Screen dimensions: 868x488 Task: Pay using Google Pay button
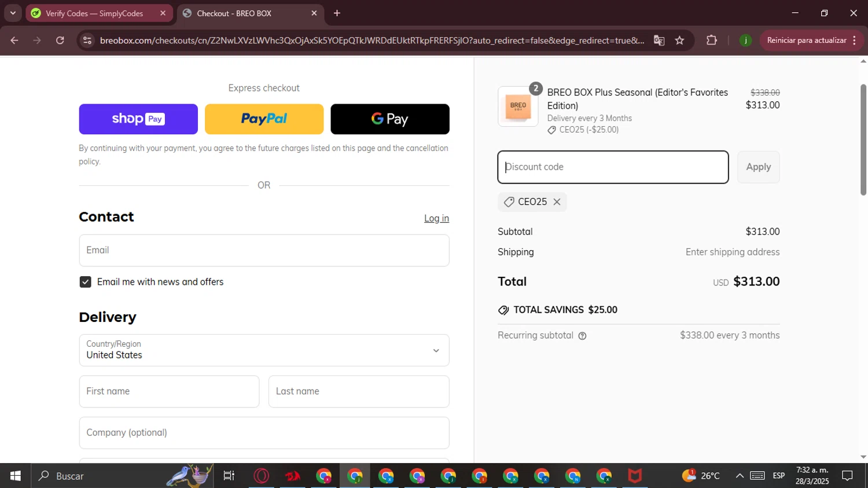(x=390, y=119)
